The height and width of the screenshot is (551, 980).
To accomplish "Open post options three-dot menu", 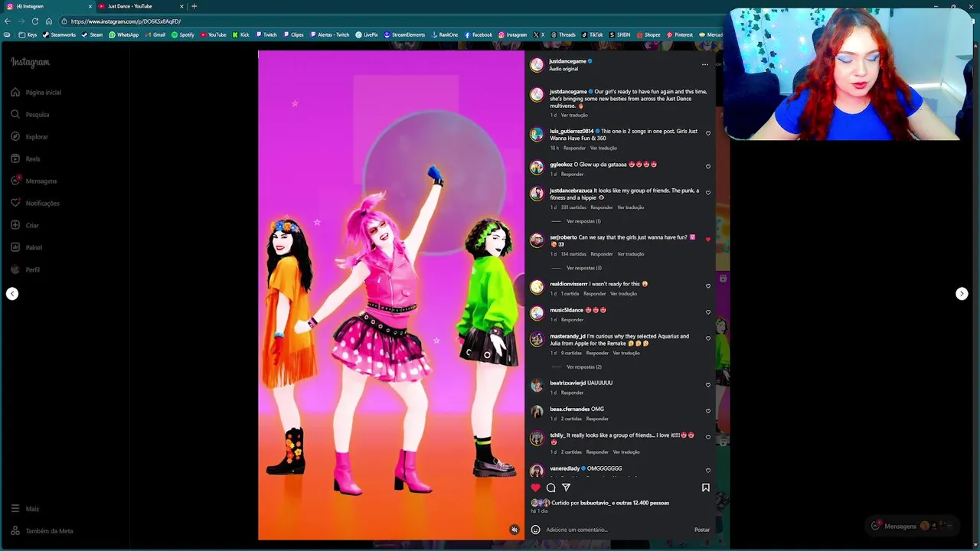I will click(705, 64).
